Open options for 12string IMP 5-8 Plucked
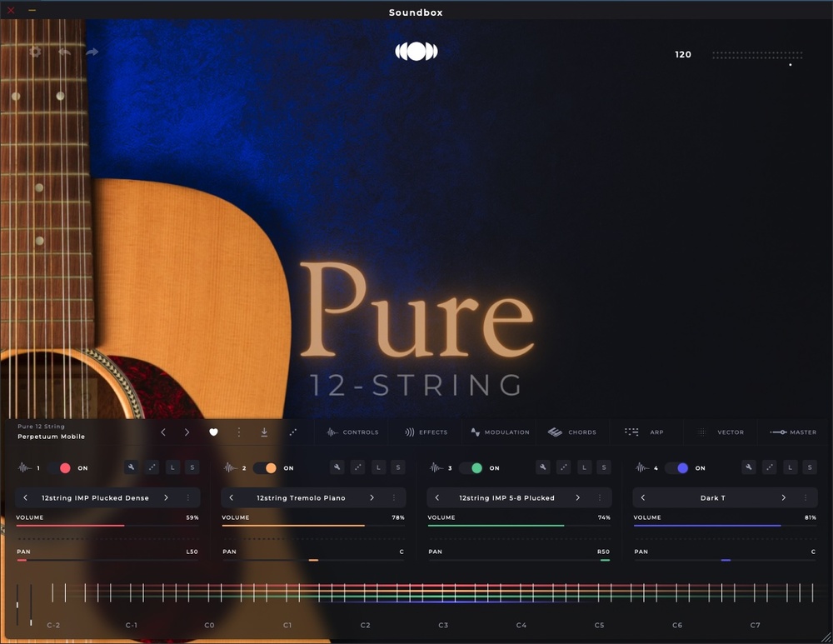 tap(600, 498)
